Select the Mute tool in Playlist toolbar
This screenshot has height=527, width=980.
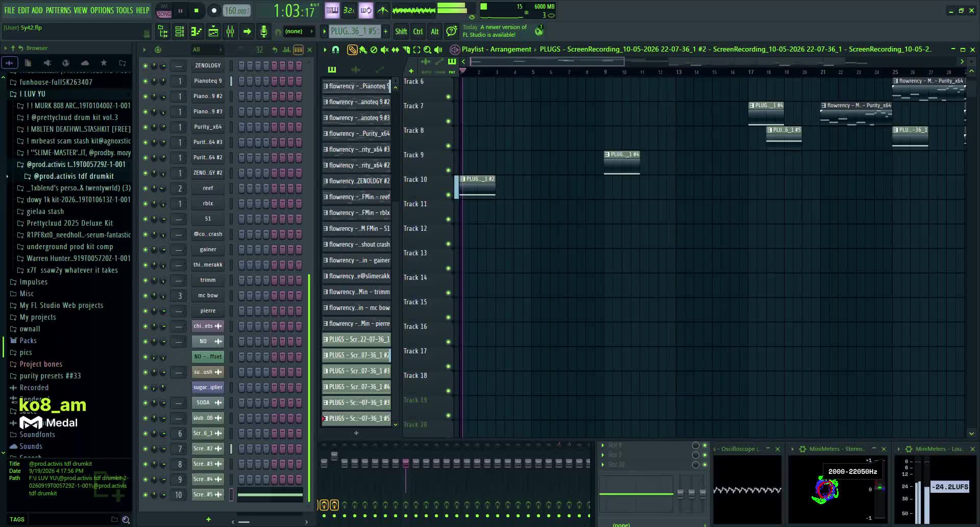(384, 50)
